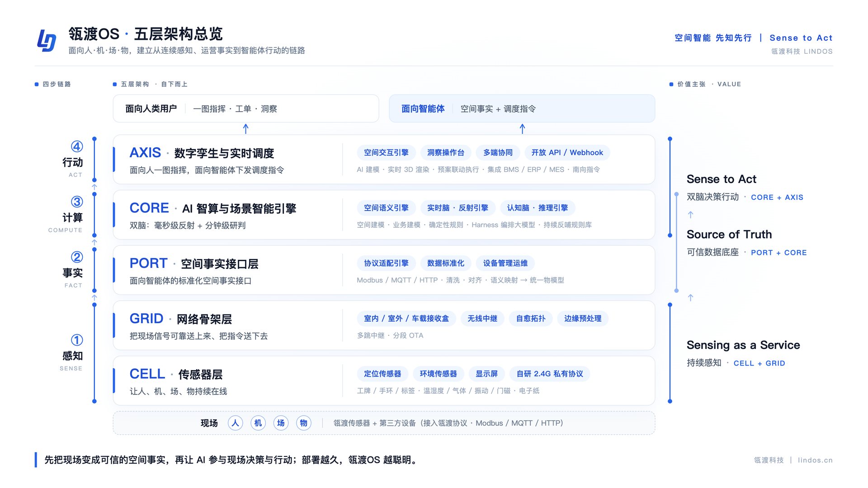Click the circled 人 icon

tap(235, 423)
